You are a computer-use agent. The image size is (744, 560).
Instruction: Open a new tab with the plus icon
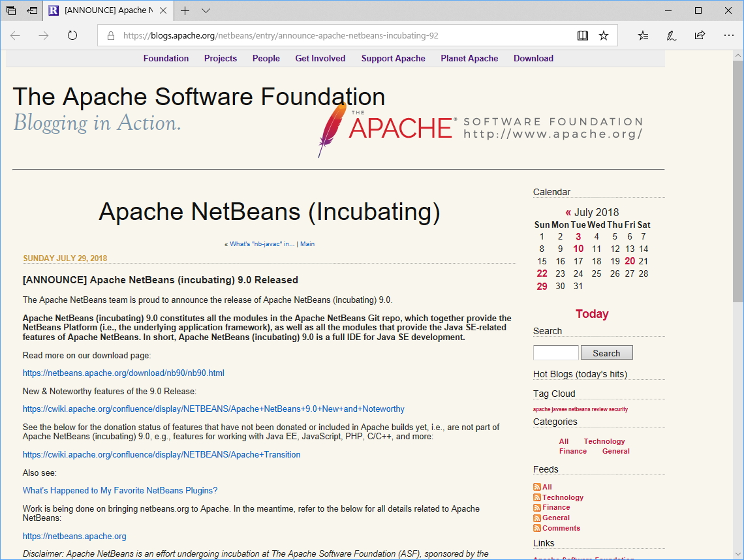(185, 10)
